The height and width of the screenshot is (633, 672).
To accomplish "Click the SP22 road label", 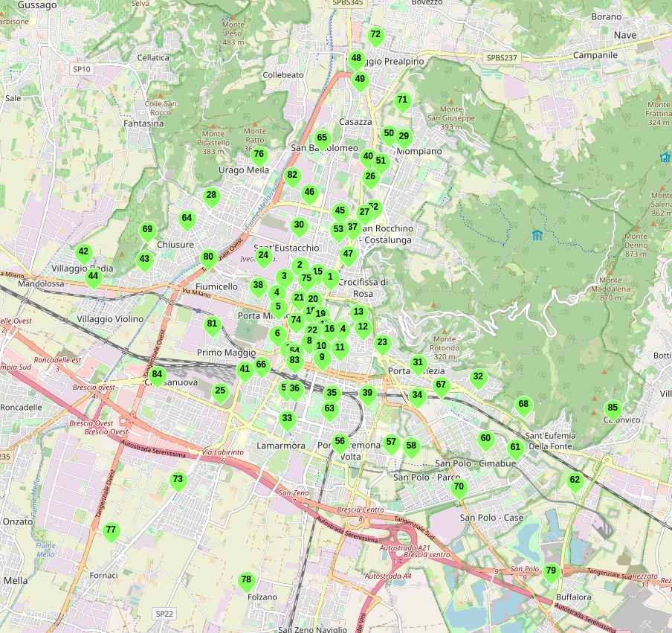I will point(164,614).
